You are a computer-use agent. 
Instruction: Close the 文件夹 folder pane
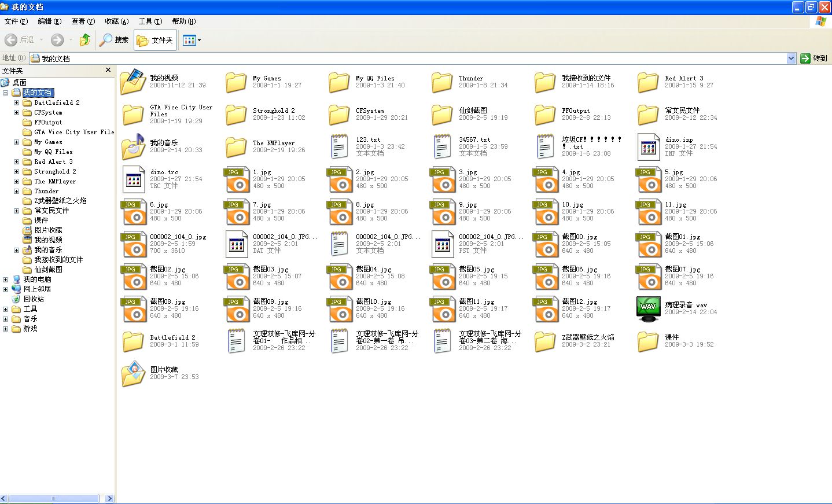(108, 70)
